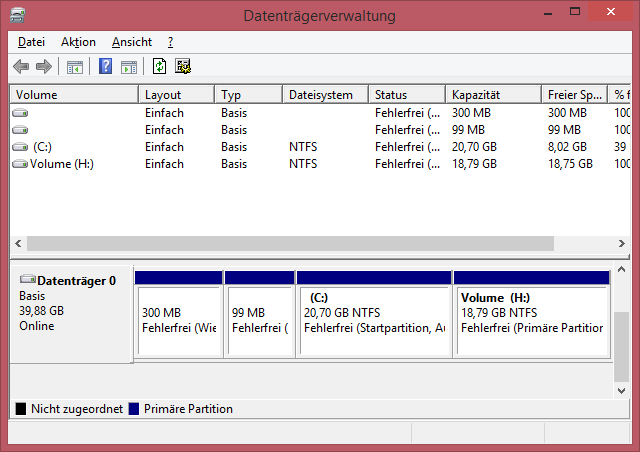Select the drive icon next to Volume (H:)

click(20, 164)
